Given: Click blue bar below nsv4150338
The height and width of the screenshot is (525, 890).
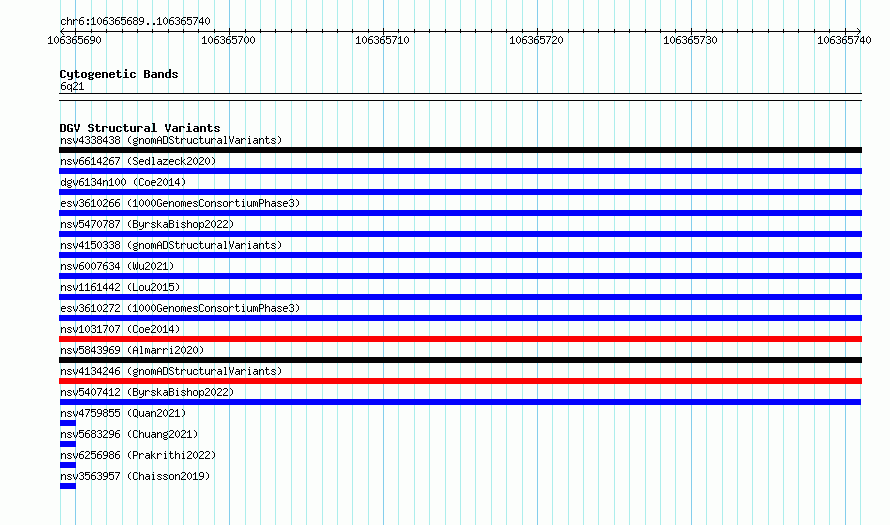Looking at the screenshot, I should pyautogui.click(x=460, y=255).
